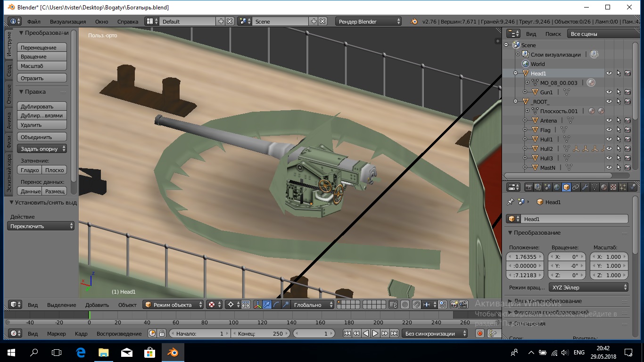Click the OpenGL render image camera icon

[x=454, y=305]
